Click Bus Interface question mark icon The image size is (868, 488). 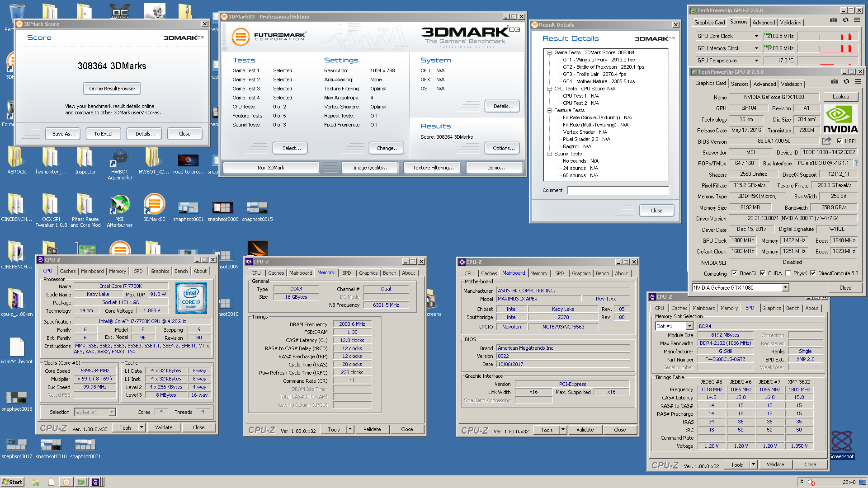(856, 163)
